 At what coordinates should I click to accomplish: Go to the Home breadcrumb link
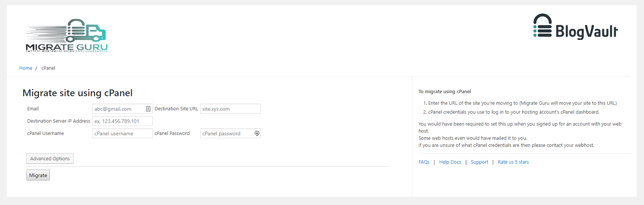point(26,68)
